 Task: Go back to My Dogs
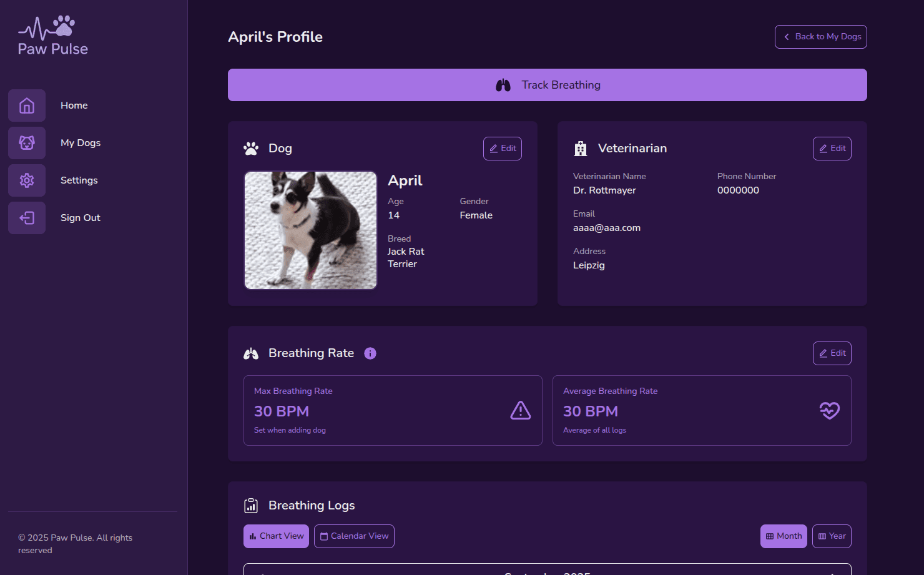coord(820,37)
